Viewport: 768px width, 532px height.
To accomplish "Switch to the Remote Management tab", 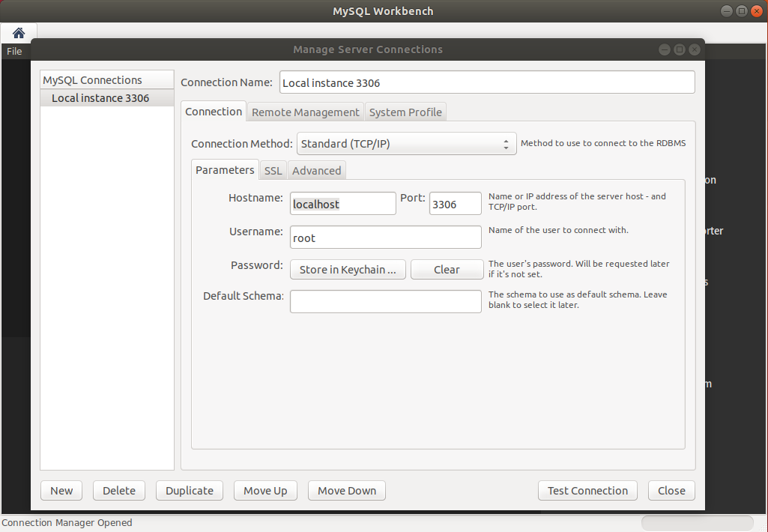I will [305, 112].
